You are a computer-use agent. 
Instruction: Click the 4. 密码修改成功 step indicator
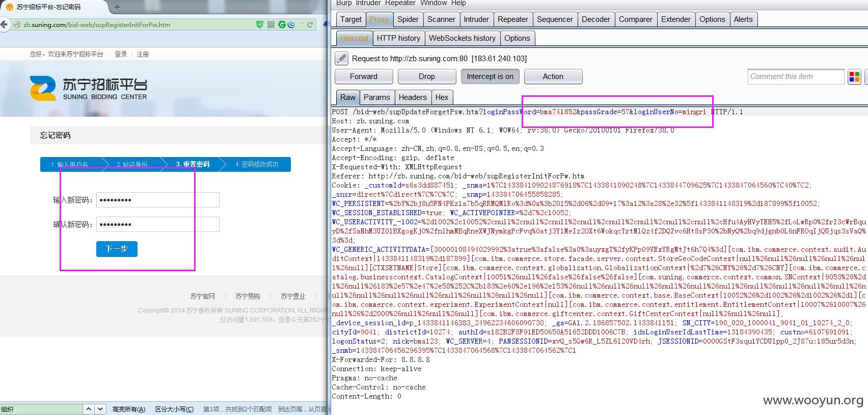257,164
